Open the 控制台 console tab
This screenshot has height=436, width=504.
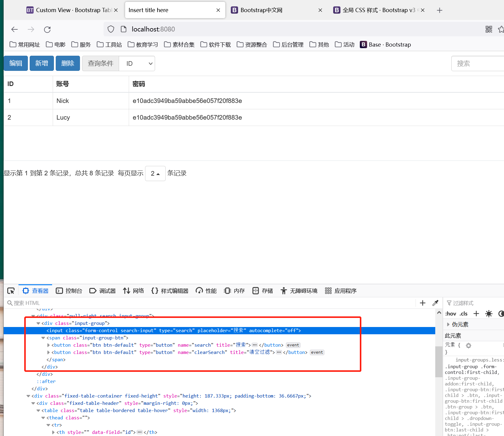[x=69, y=291]
